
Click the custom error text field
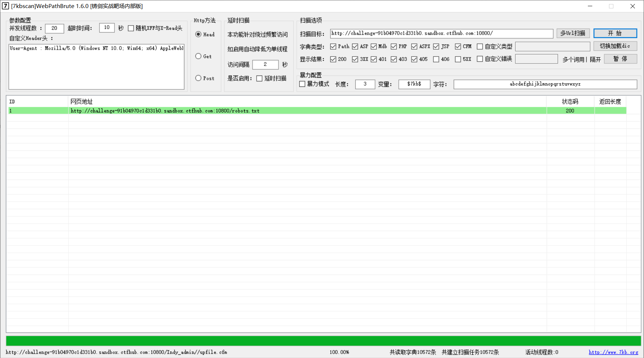click(x=536, y=59)
